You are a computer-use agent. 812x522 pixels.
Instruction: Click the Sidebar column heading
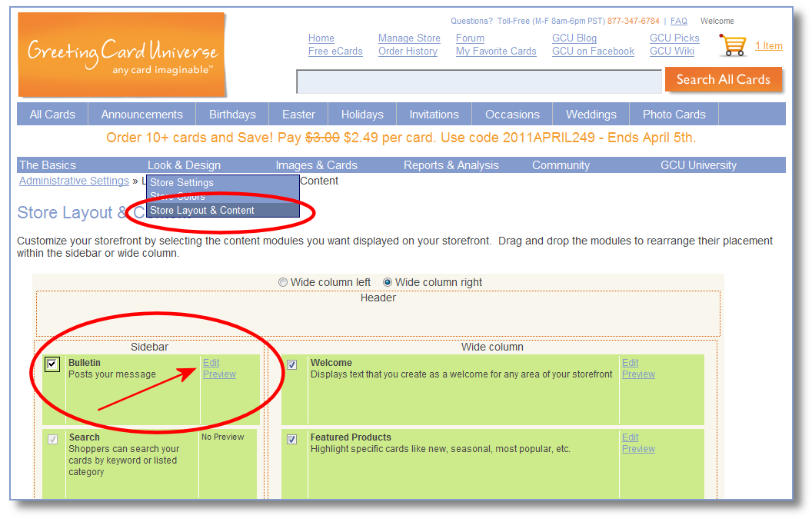click(149, 347)
